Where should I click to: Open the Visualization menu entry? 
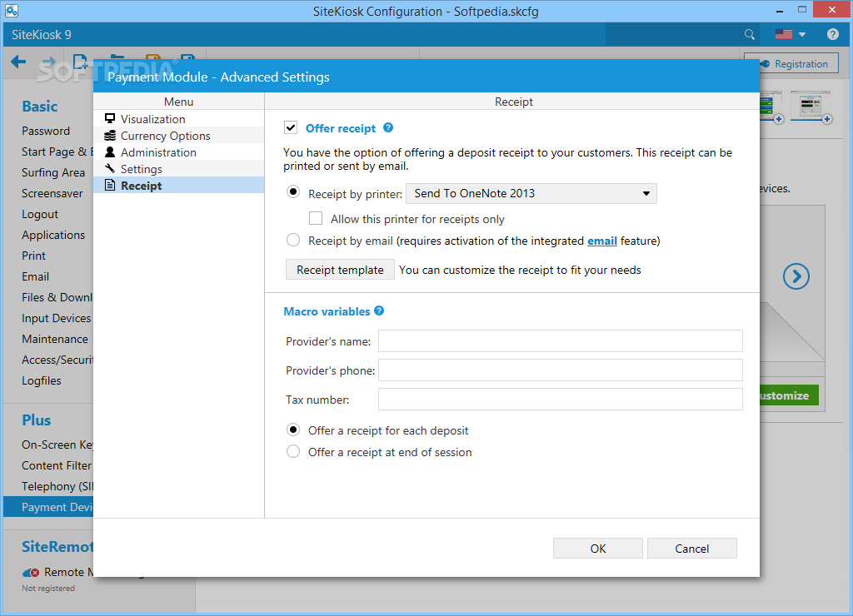point(178,118)
